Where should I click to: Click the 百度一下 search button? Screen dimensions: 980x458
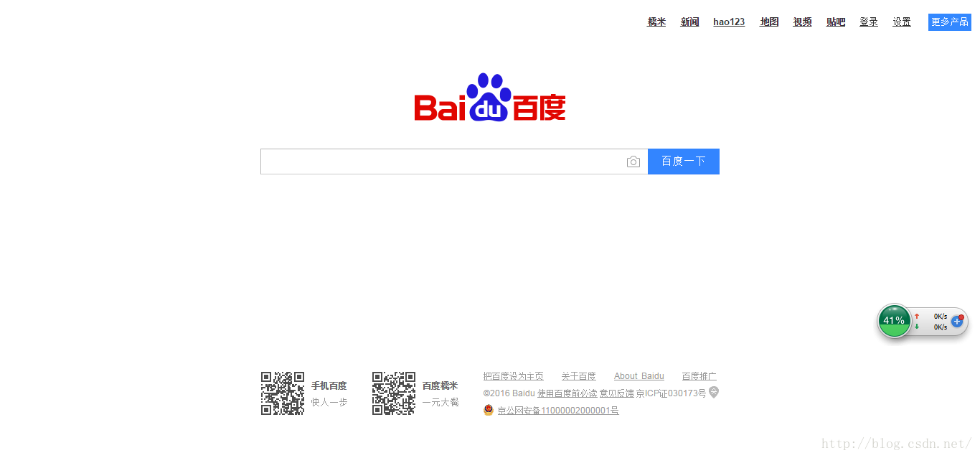[x=684, y=162]
